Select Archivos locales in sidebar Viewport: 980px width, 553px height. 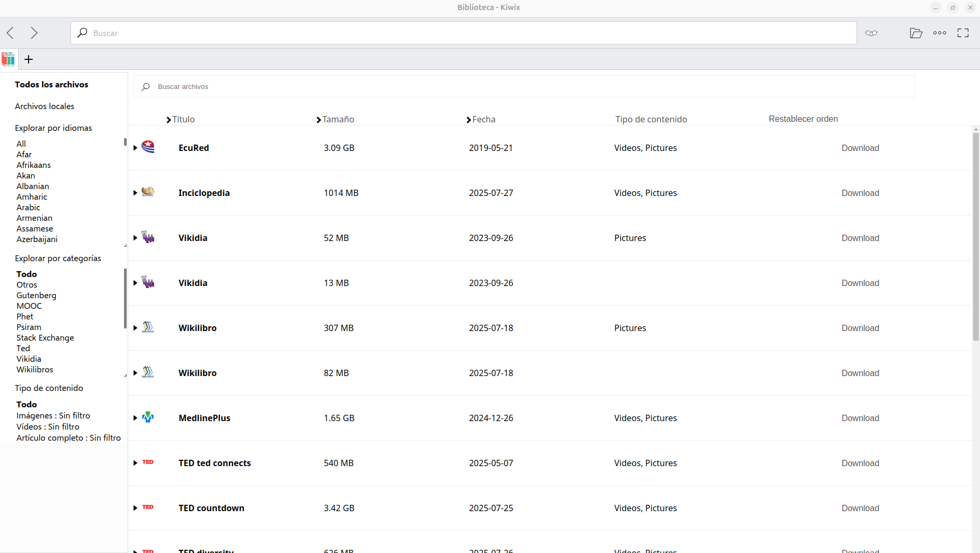point(45,106)
